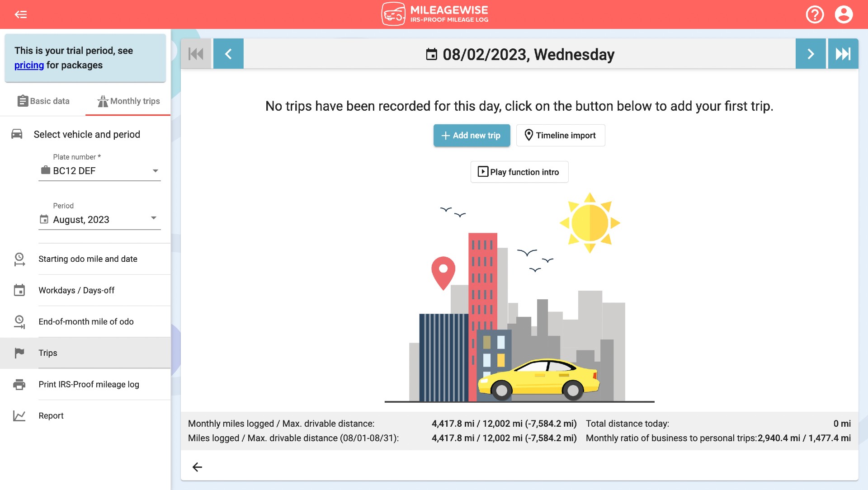The image size is (868, 490).
Task: Expand the Period dropdown
Action: click(153, 219)
